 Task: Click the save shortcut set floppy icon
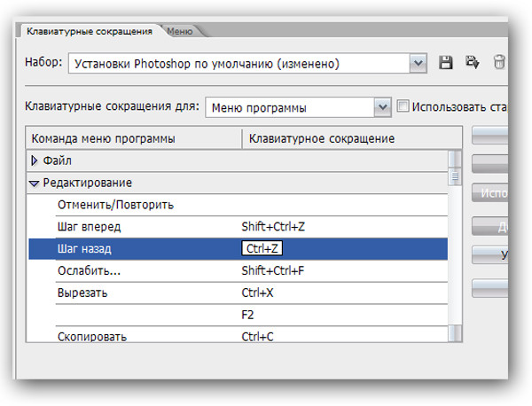coord(445,63)
